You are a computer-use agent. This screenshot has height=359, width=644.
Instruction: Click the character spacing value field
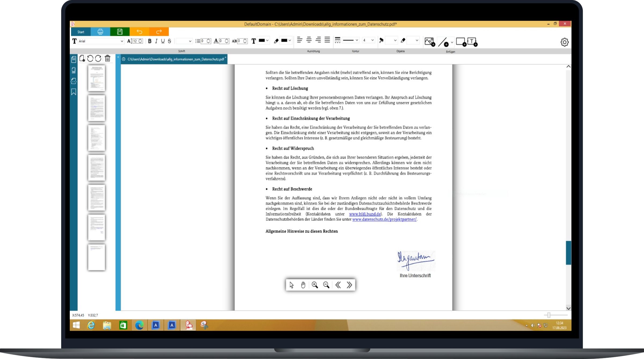pos(240,41)
